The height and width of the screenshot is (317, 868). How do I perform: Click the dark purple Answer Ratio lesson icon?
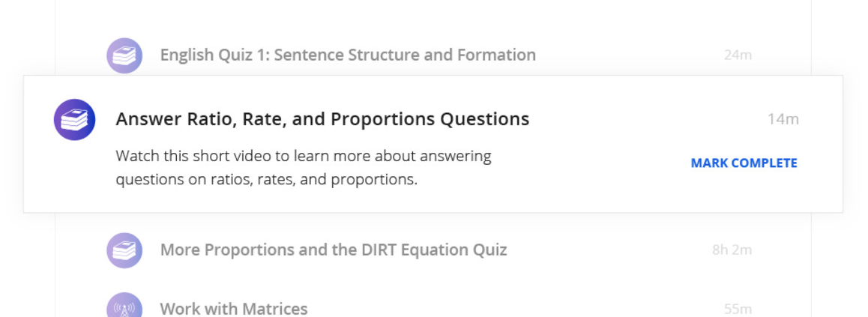74,120
